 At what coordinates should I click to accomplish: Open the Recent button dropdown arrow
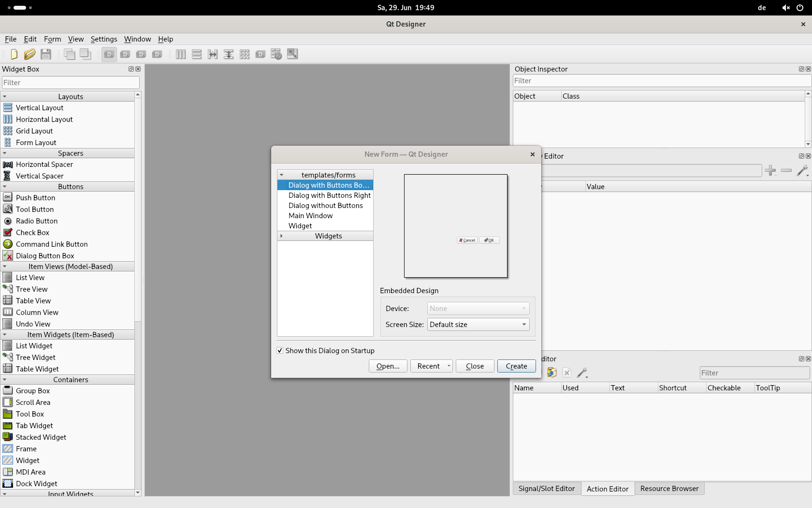[449, 366]
